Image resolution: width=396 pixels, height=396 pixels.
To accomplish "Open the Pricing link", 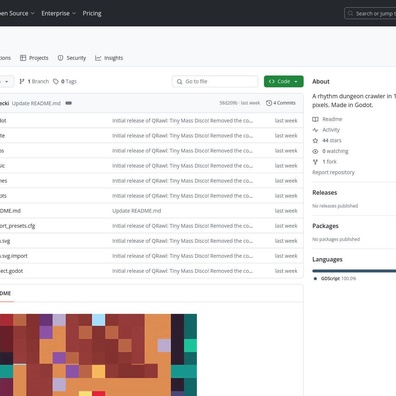I will [92, 13].
